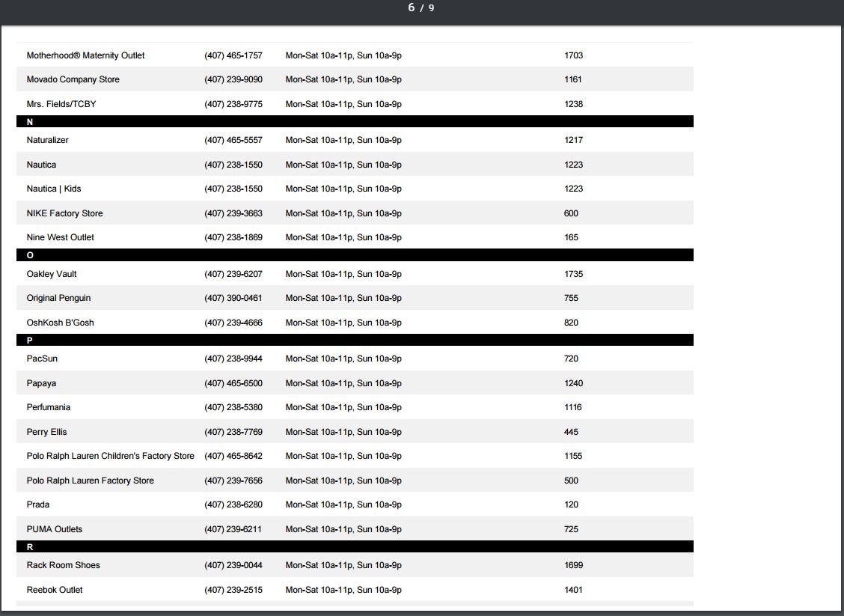Click the letter O section header
The width and height of the screenshot is (844, 616).
click(x=30, y=255)
